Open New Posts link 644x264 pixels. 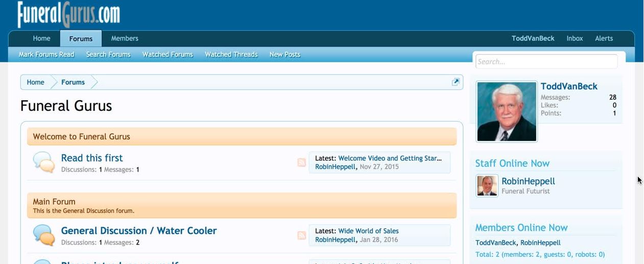[x=285, y=55]
